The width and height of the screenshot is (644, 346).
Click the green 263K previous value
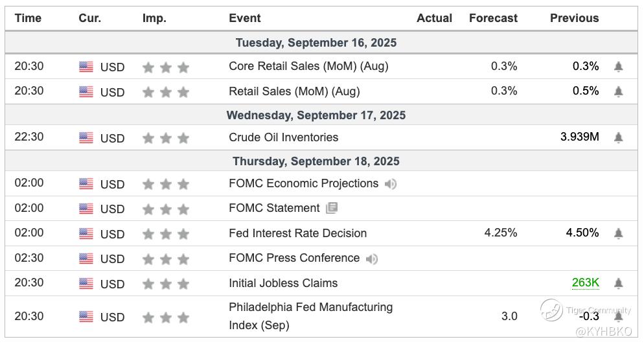pos(585,283)
